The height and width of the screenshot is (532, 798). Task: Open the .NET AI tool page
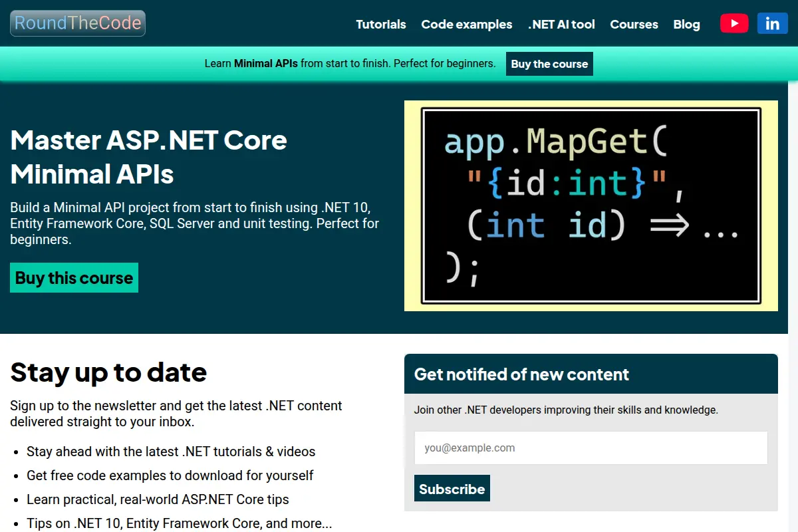(x=561, y=25)
